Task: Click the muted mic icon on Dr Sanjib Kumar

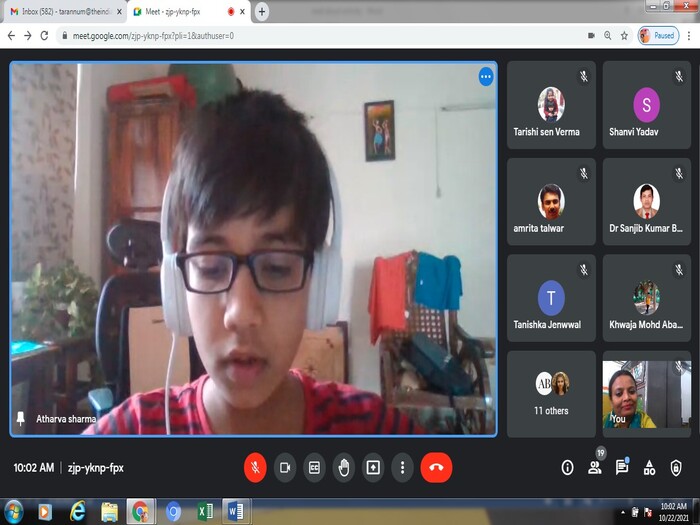Action: click(x=679, y=173)
